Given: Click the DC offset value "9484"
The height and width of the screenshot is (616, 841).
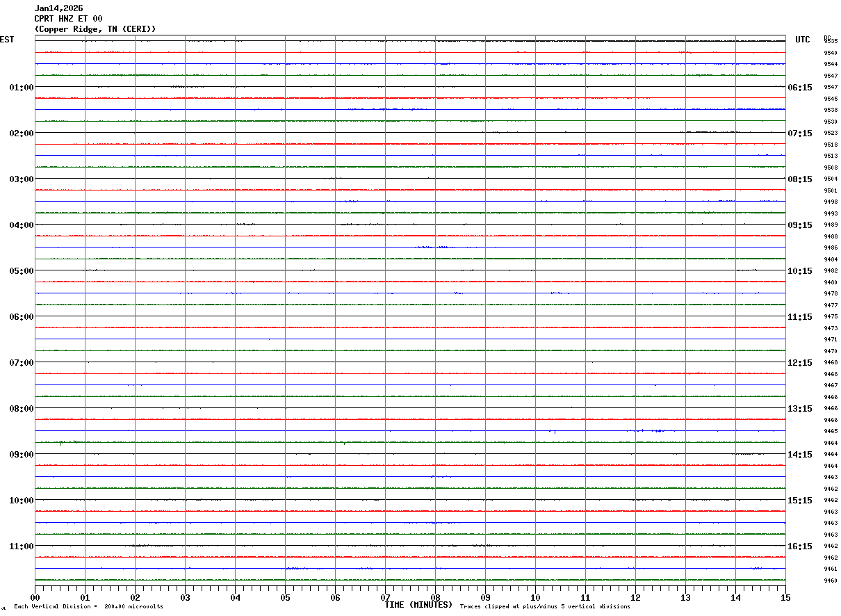Looking at the screenshot, I should pyautogui.click(x=831, y=259).
